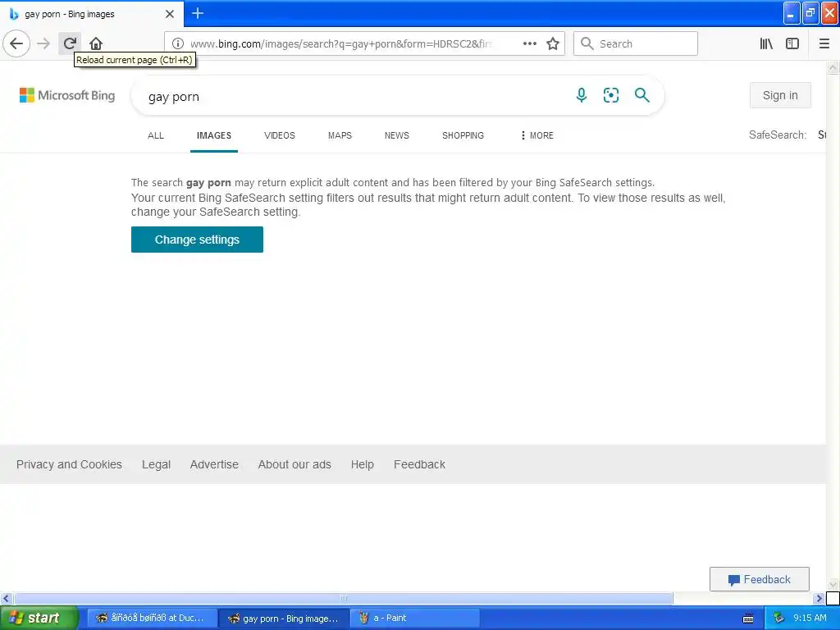Click the 9:15 AM clock
The width and height of the screenshot is (840, 630).
[x=810, y=619]
